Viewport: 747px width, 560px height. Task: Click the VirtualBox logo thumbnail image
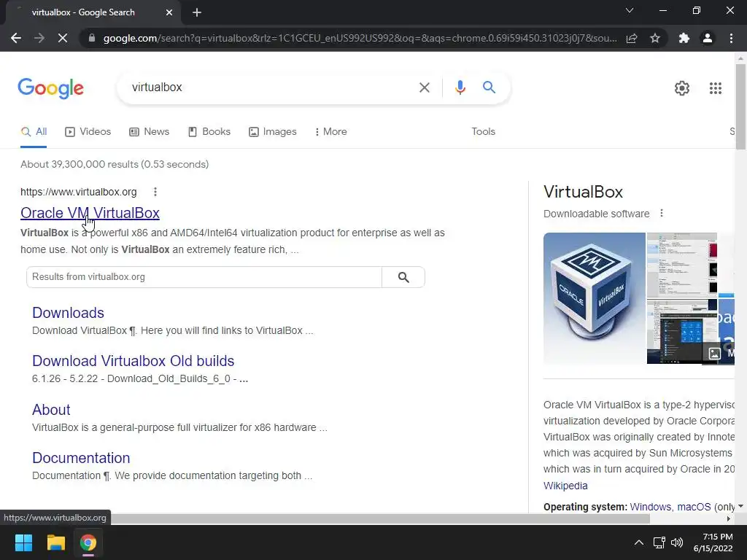coord(594,298)
